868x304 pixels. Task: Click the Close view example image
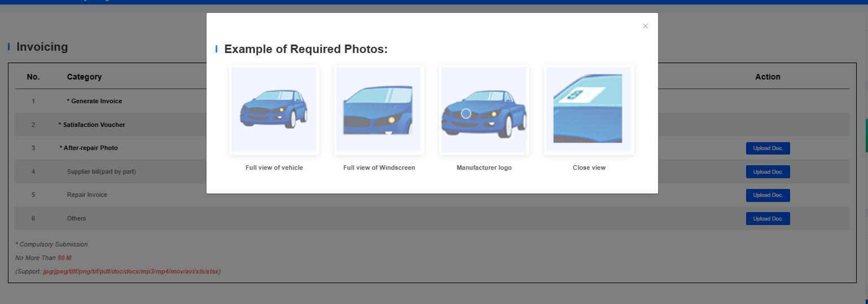click(589, 109)
